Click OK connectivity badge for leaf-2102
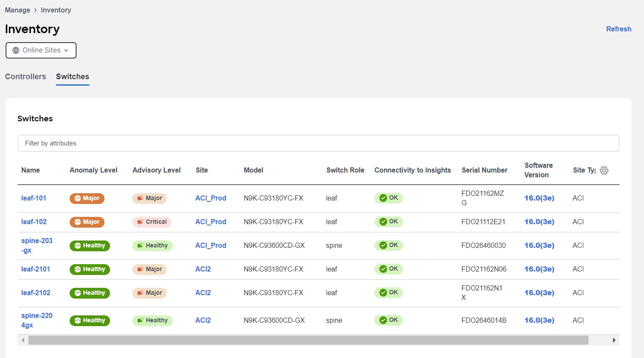Image resolution: width=644 pixels, height=358 pixels. coord(389,293)
